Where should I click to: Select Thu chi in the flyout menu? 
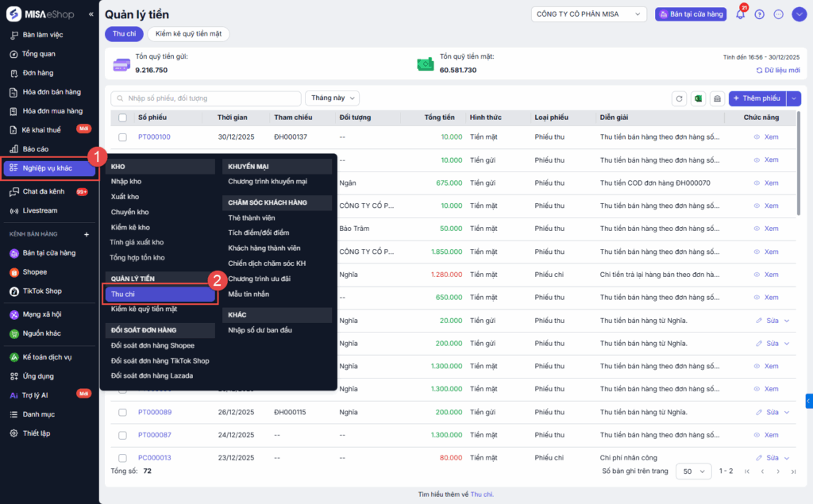coord(160,294)
